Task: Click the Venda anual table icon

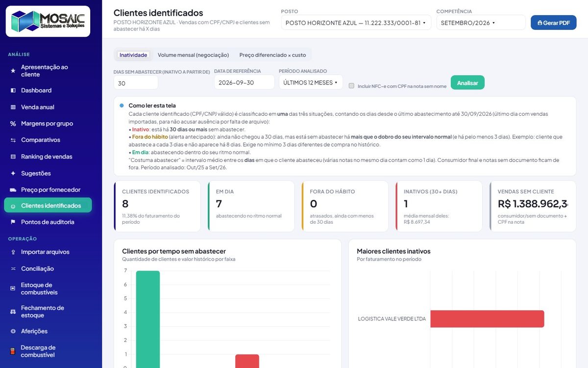Action: point(13,107)
